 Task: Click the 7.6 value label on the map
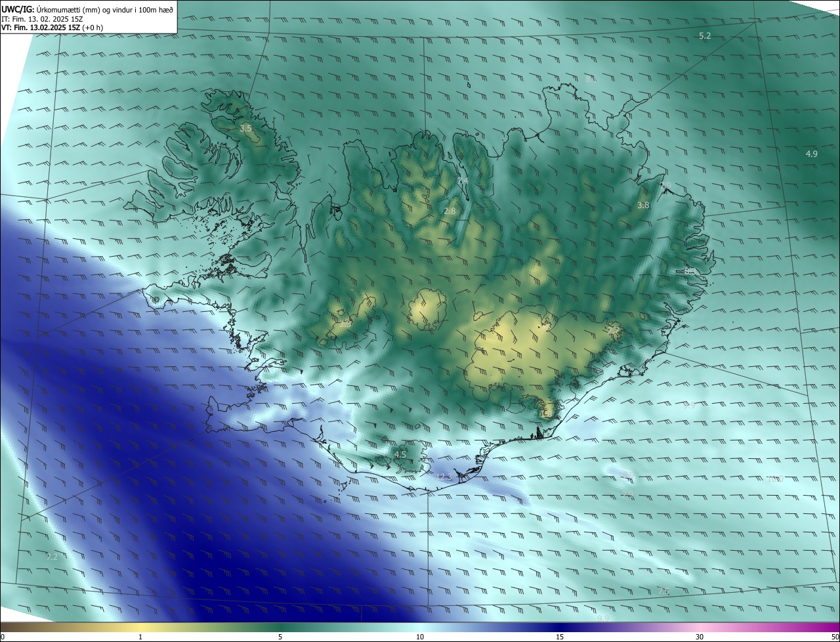click(663, 591)
